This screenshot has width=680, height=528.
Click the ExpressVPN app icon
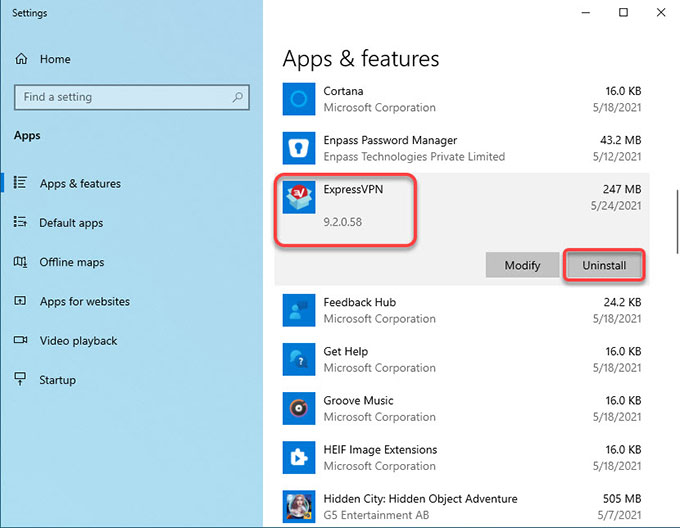[x=299, y=197]
